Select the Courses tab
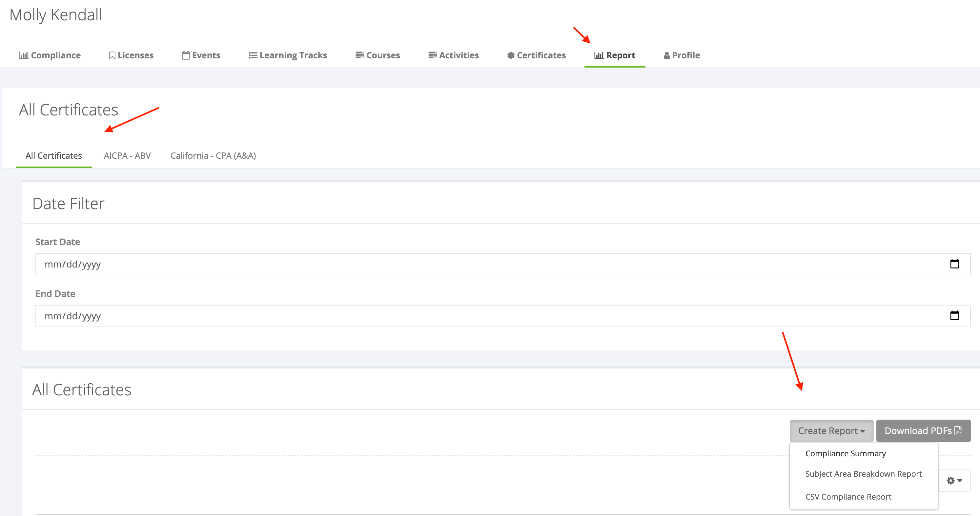This screenshot has width=980, height=516. [x=378, y=55]
